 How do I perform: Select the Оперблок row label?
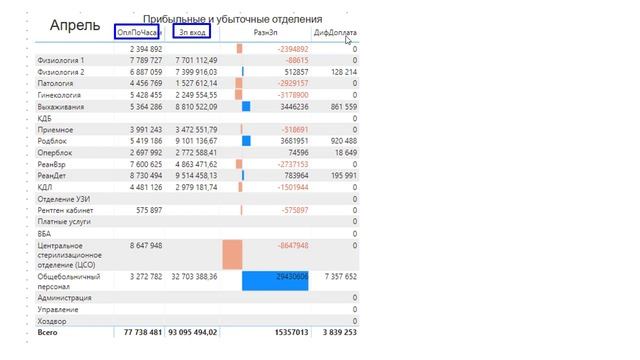[55, 153]
